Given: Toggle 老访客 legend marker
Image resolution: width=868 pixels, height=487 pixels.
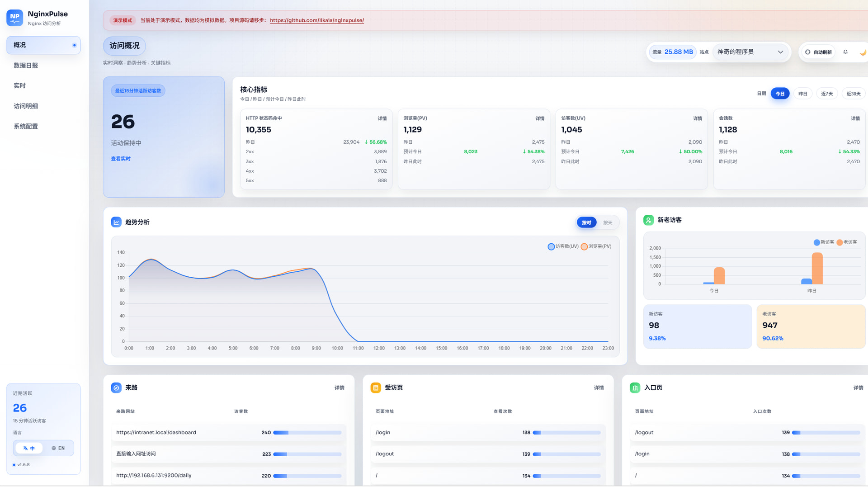Looking at the screenshot, I should [840, 243].
